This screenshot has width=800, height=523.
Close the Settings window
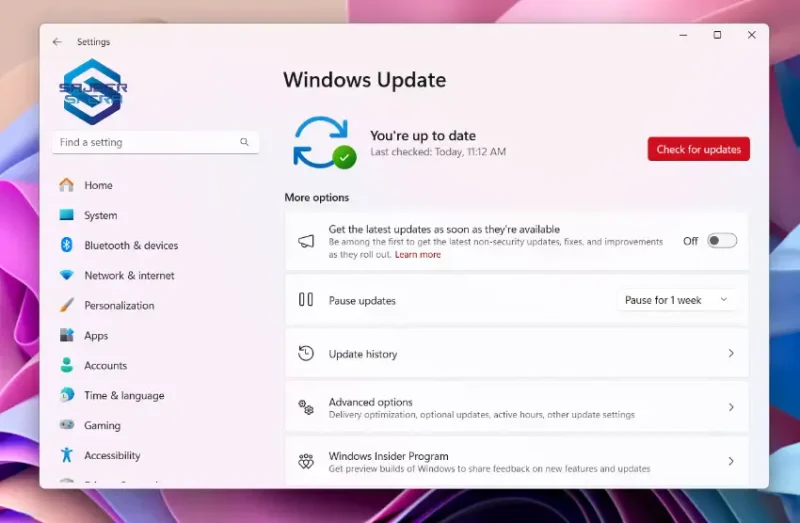tap(752, 35)
